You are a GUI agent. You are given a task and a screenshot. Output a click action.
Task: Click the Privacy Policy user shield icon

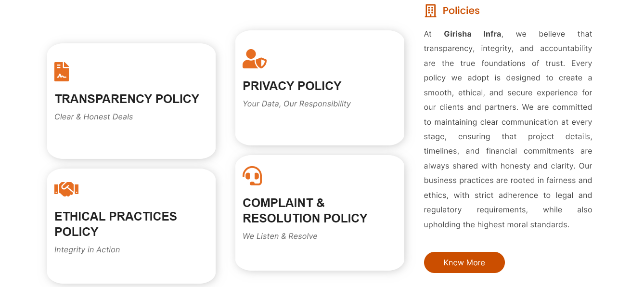[x=254, y=59]
